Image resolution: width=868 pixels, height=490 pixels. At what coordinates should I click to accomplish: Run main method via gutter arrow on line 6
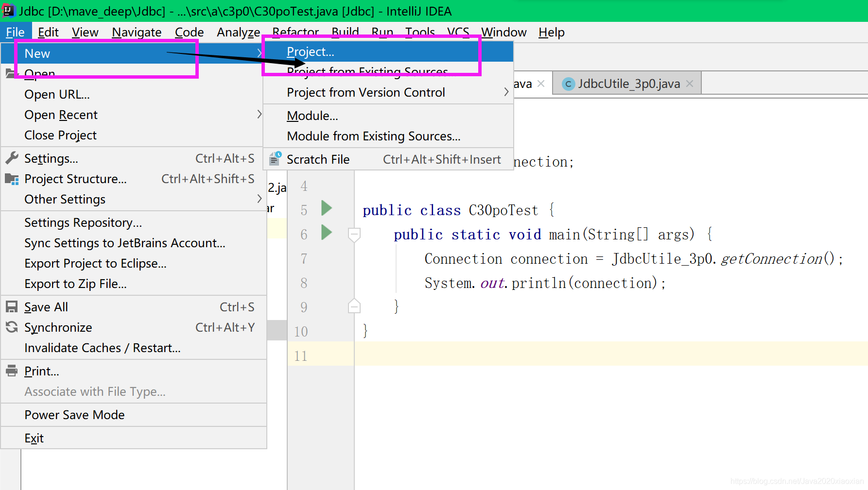click(x=327, y=233)
